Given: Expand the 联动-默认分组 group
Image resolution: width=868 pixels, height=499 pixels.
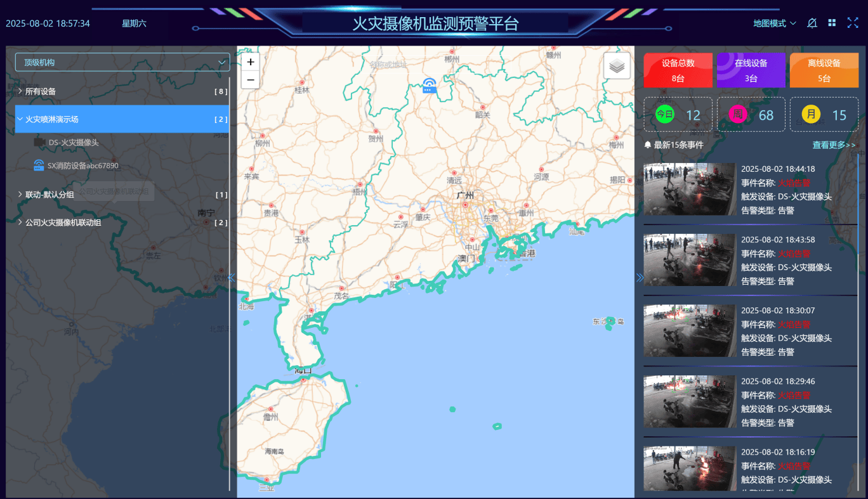Looking at the screenshot, I should 20,195.
